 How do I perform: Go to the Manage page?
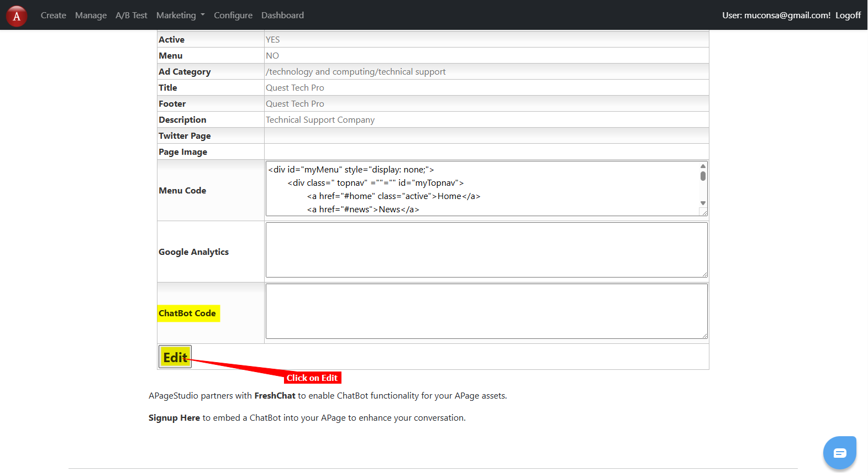point(91,15)
